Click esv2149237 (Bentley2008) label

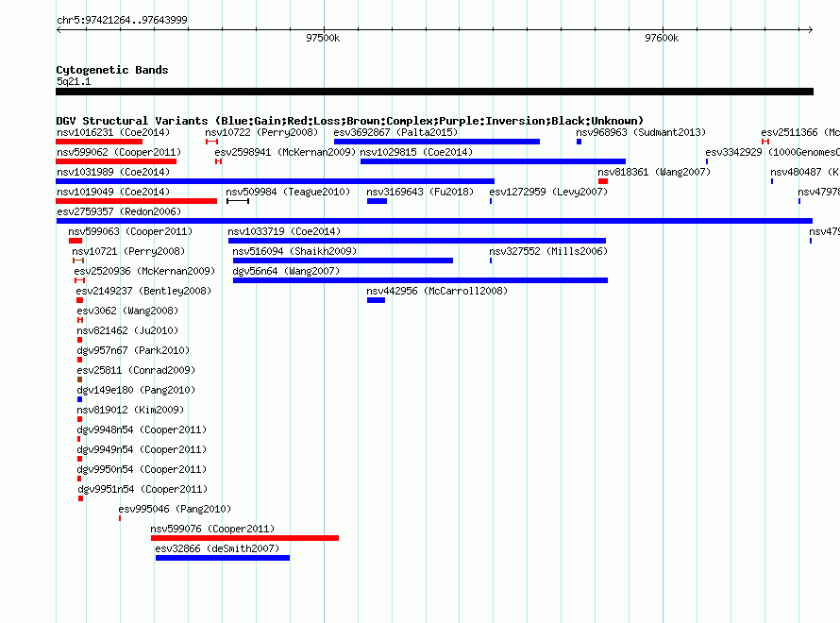(143, 291)
